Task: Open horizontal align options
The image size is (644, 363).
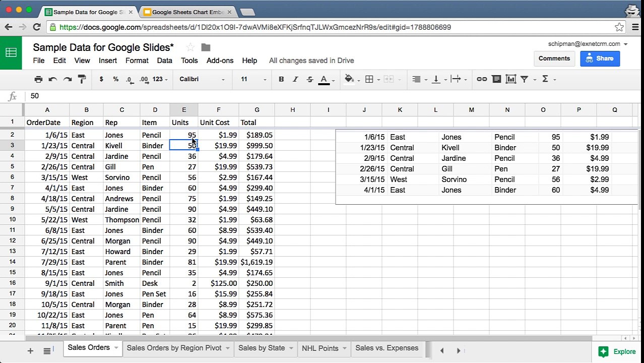Action: tap(416, 79)
